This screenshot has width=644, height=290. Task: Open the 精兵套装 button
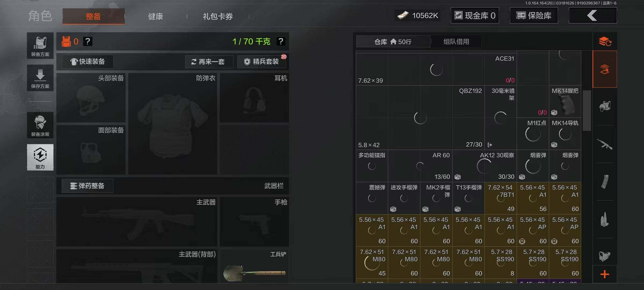click(262, 62)
